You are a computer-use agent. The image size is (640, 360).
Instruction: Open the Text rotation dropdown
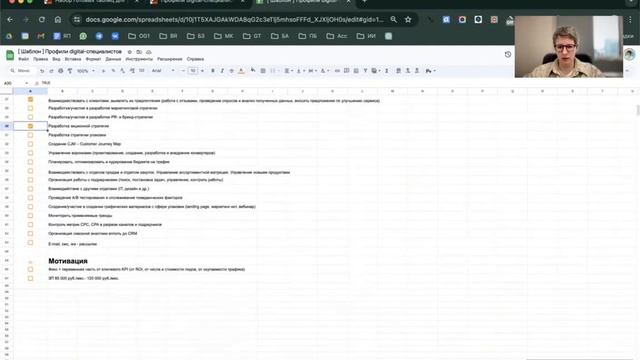(x=324, y=71)
